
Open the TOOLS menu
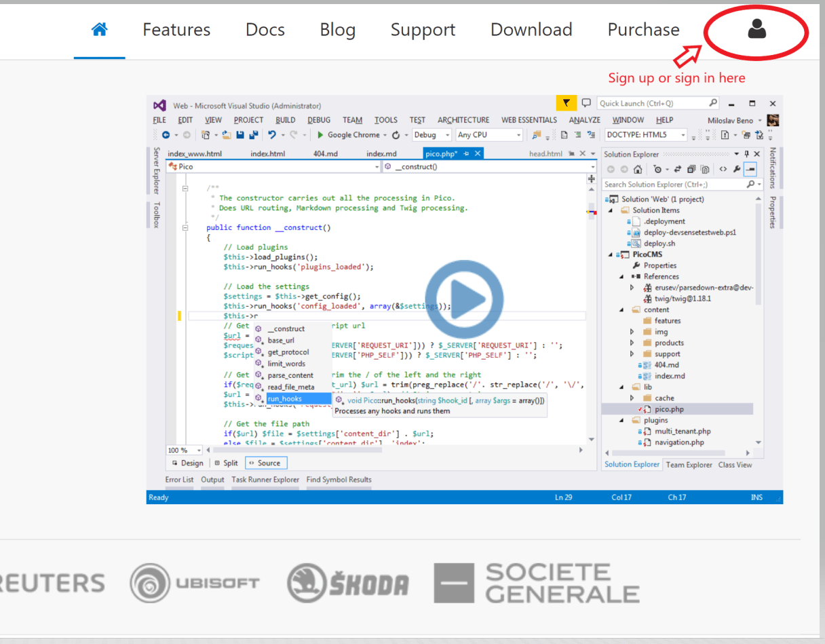click(x=385, y=120)
